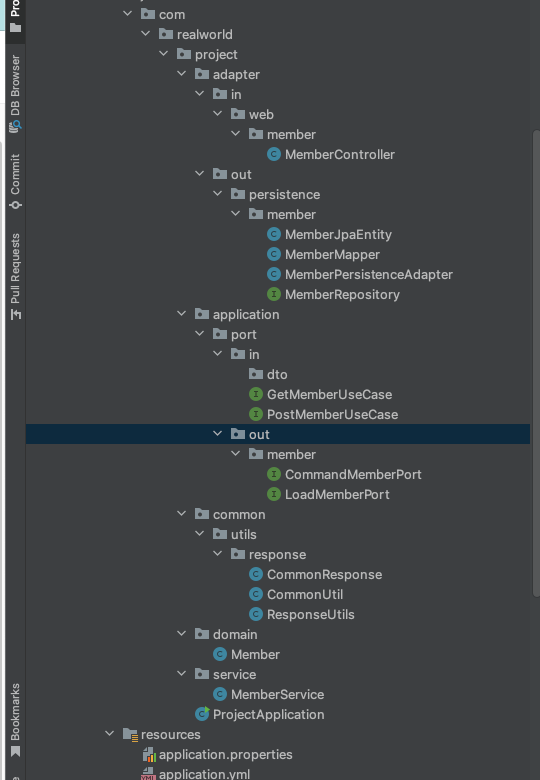Image resolution: width=540 pixels, height=780 pixels.
Task: Click the CommonResponse class icon
Action: click(256, 574)
